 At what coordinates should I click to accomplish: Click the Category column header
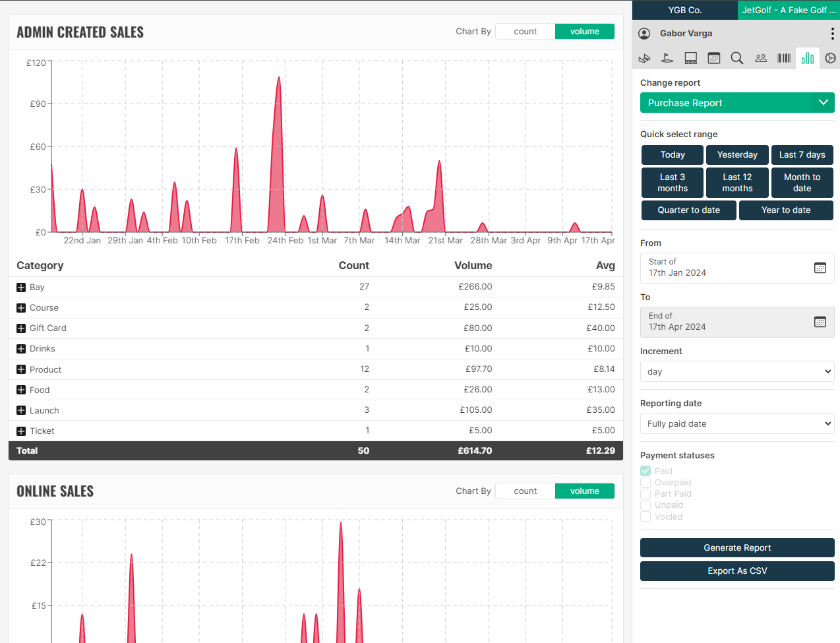[40, 266]
